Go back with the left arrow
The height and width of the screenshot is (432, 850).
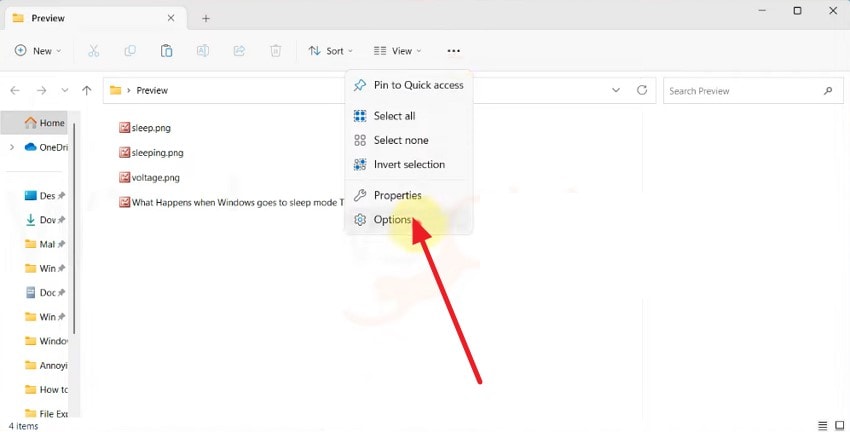[15, 91]
